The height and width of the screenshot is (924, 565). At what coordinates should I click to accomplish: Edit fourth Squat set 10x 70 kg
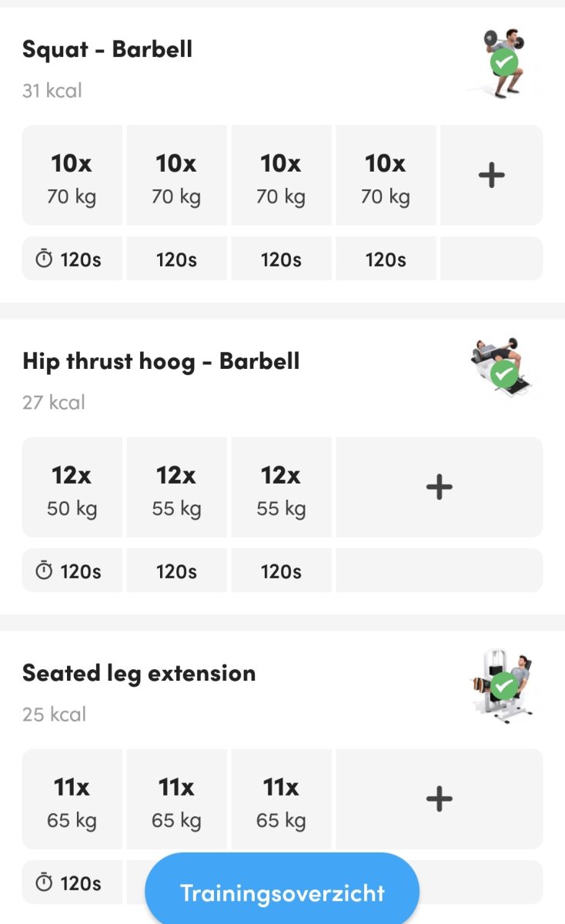(385, 176)
